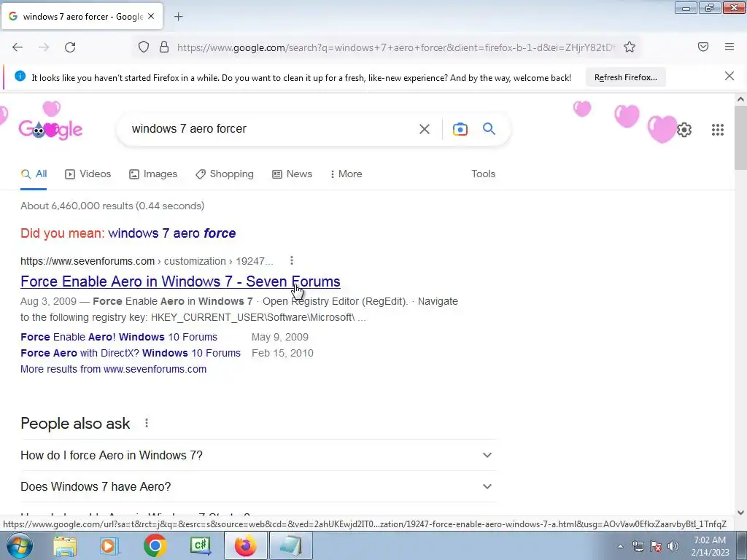This screenshot has height=560, width=747.
Task: Click More results from www.sevenforums.com
Action: 113,369
